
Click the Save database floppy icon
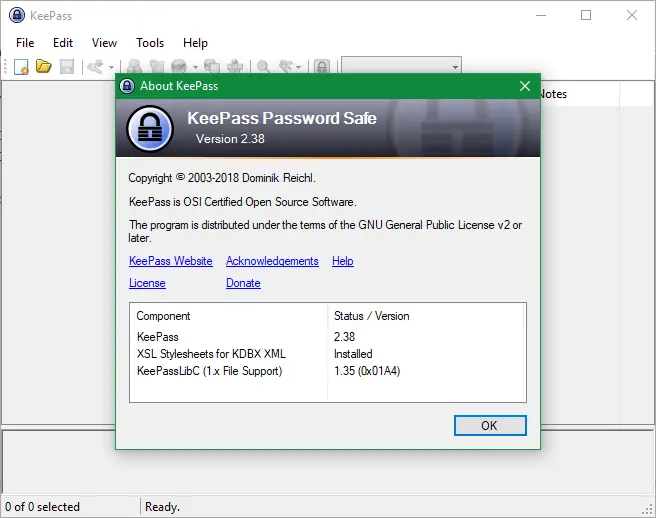(x=67, y=67)
